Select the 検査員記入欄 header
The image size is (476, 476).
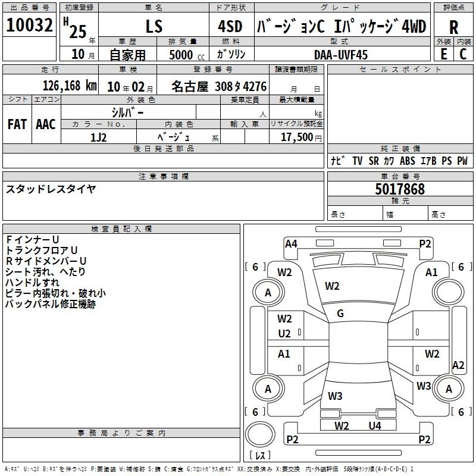[121, 229]
